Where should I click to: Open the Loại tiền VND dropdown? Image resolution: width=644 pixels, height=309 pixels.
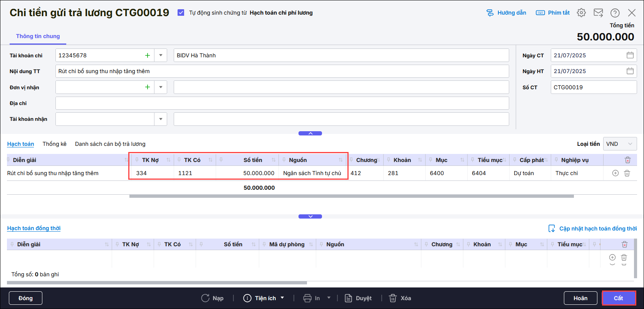619,144
